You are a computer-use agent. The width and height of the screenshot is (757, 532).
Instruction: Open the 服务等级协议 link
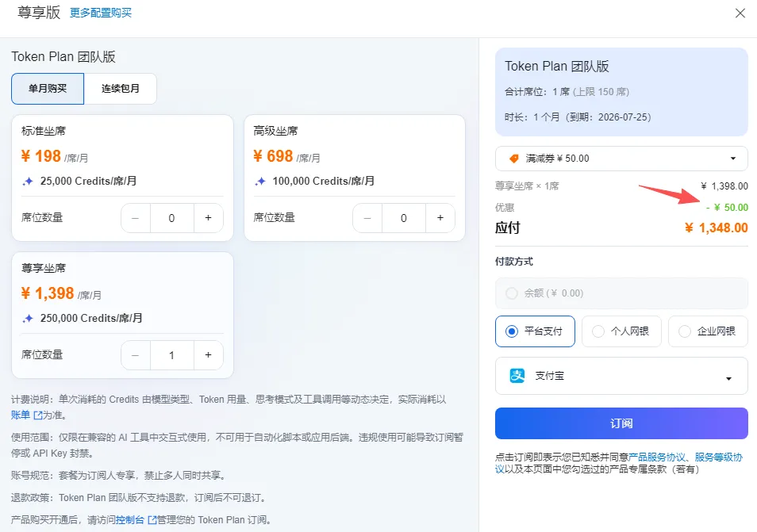[x=719, y=457]
